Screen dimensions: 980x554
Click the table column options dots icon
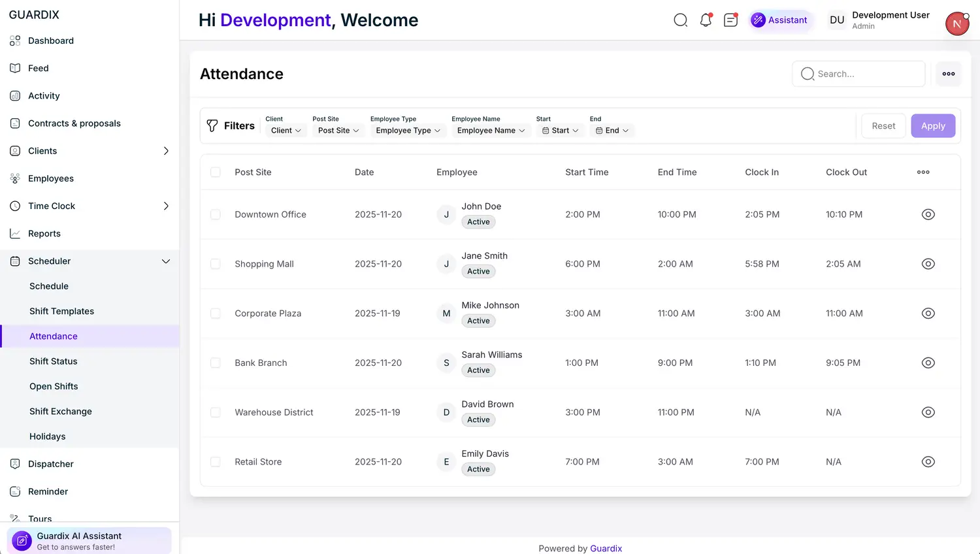pos(923,172)
